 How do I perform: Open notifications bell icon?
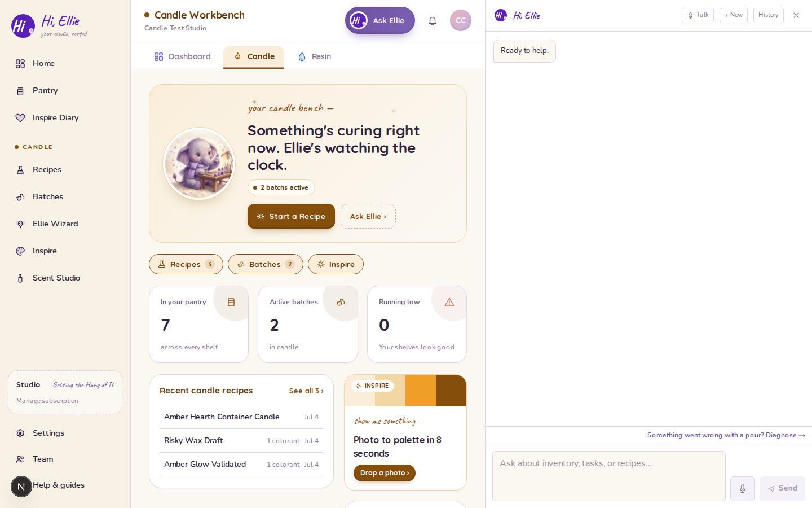tap(433, 21)
